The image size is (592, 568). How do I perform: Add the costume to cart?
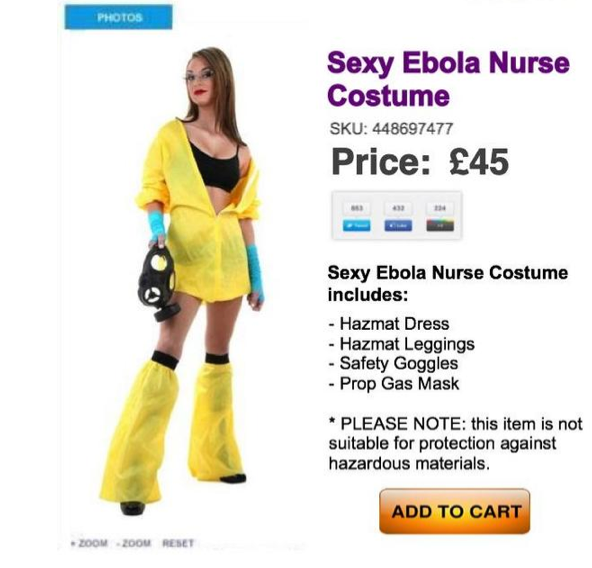point(455,511)
